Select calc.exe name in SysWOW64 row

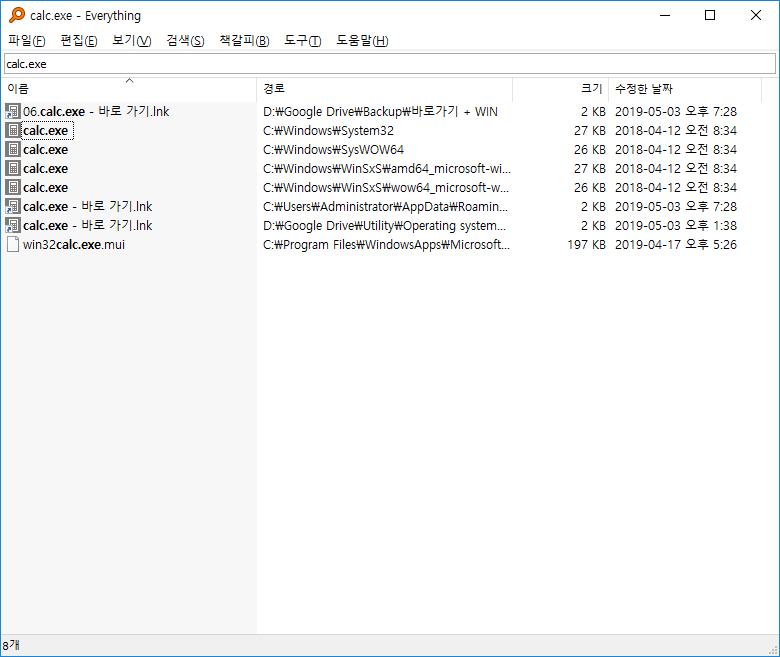click(x=46, y=149)
